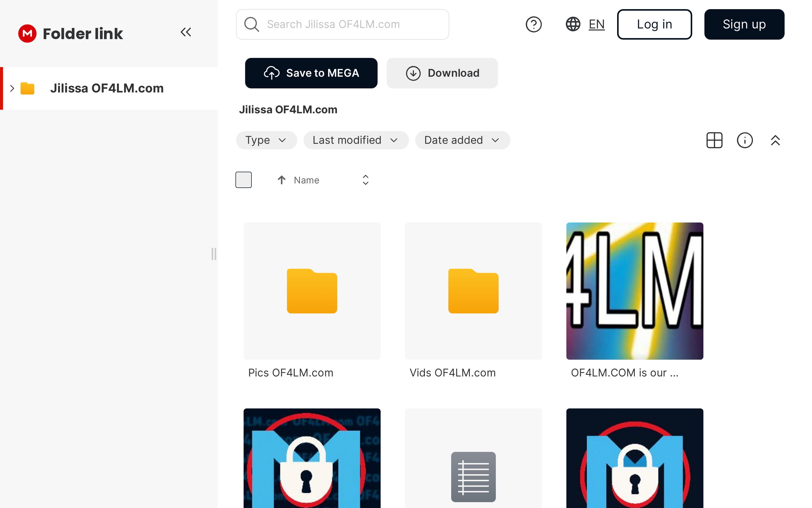Click the Save to MEGA button
The height and width of the screenshot is (508, 812).
[x=311, y=73]
